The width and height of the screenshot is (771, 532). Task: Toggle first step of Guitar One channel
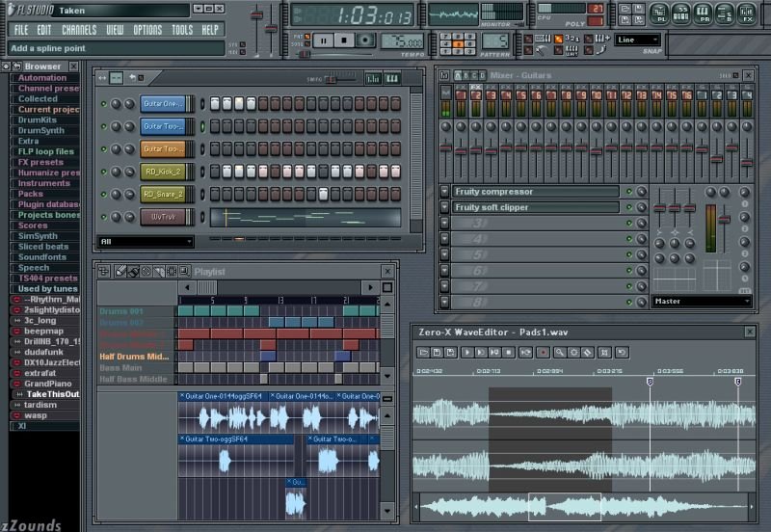point(215,104)
